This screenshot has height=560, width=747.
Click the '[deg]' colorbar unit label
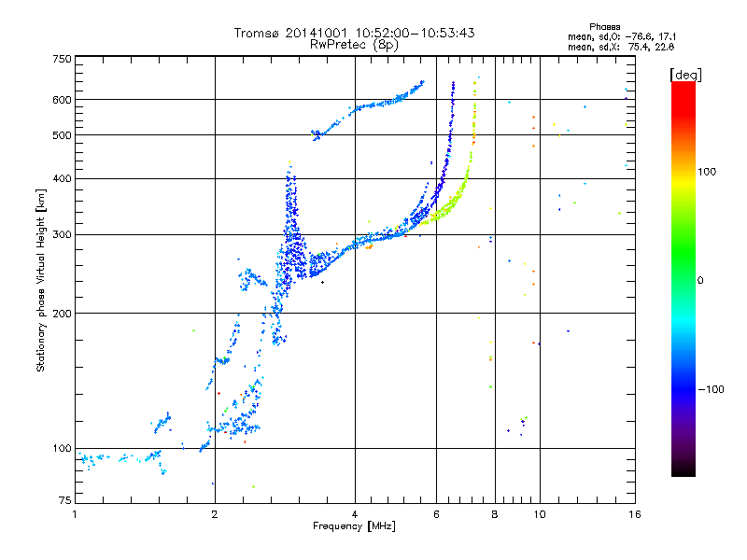pyautogui.click(x=685, y=75)
